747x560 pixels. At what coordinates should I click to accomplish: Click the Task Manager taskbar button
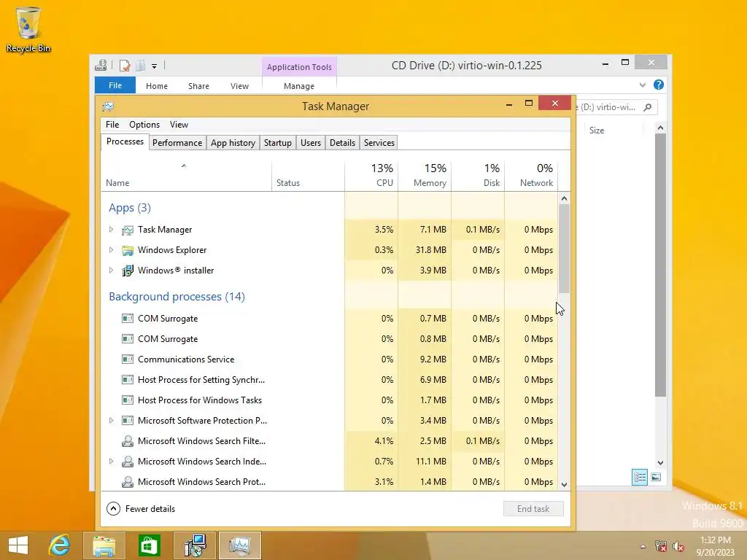click(x=239, y=545)
